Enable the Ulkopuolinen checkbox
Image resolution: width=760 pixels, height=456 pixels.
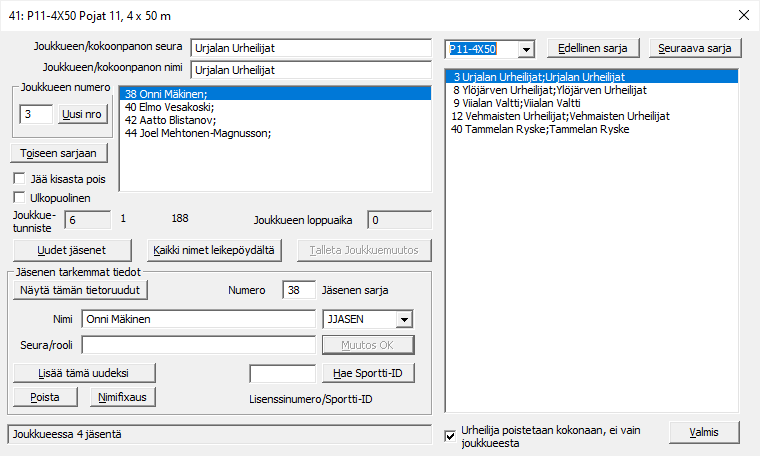click(x=21, y=197)
